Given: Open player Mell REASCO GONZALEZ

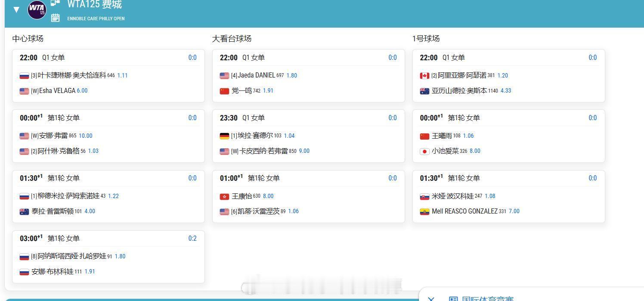Looking at the screenshot, I should tap(464, 211).
